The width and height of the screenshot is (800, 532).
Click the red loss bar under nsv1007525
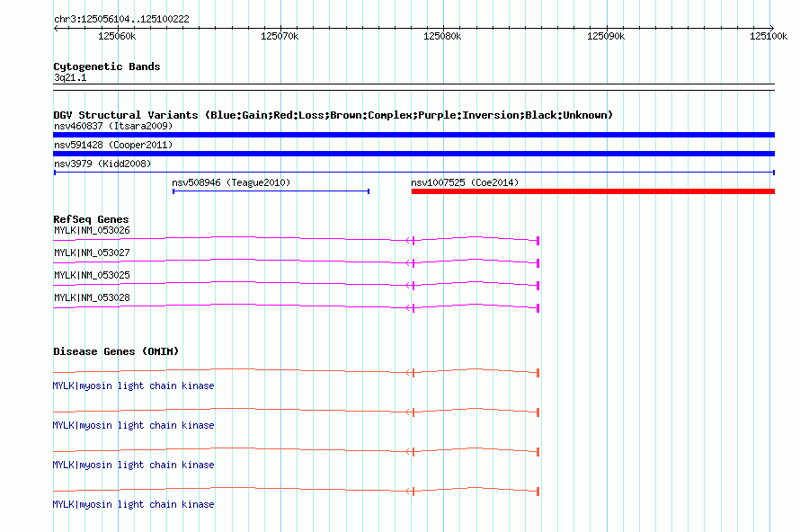tap(593, 191)
